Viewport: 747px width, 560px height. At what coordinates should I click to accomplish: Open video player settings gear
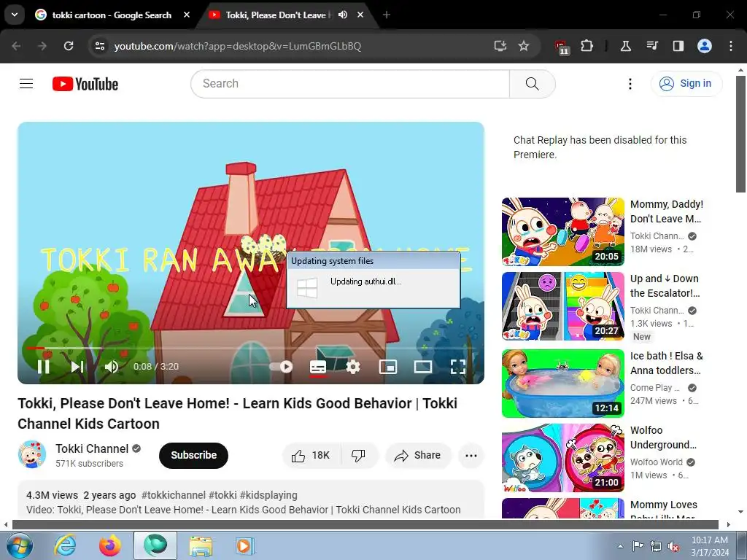pyautogui.click(x=353, y=366)
